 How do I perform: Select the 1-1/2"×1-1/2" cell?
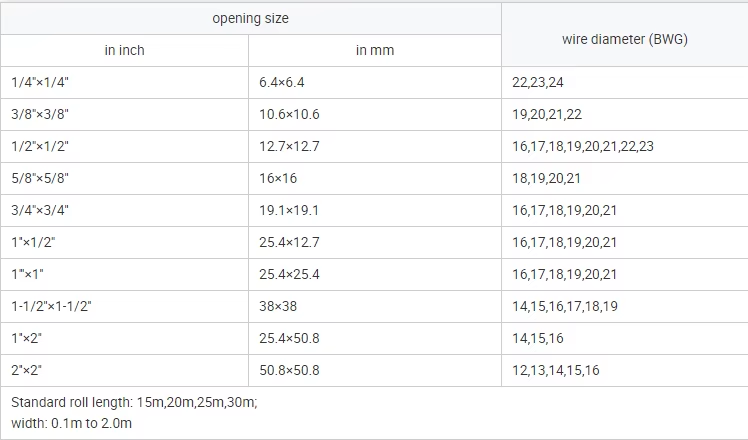125,306
